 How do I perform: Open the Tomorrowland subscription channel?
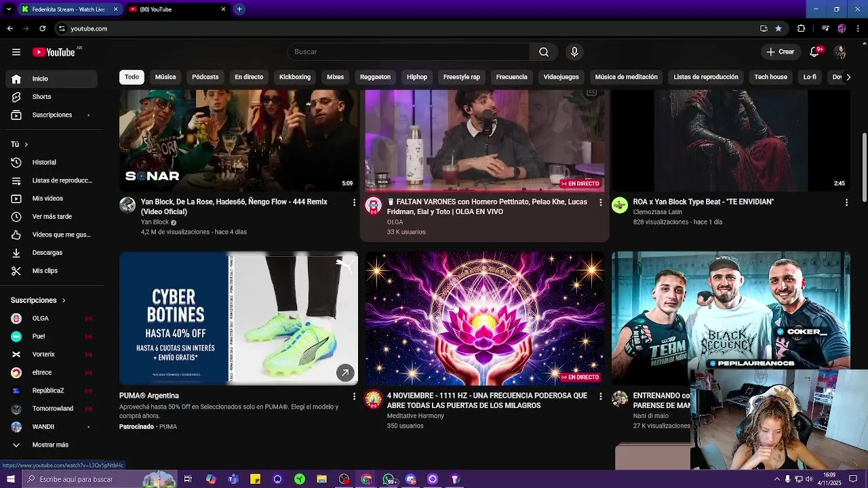coord(51,409)
